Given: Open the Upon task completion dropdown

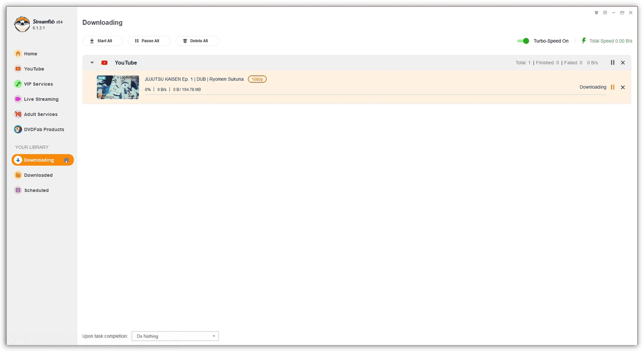Looking at the screenshot, I should pyautogui.click(x=175, y=336).
